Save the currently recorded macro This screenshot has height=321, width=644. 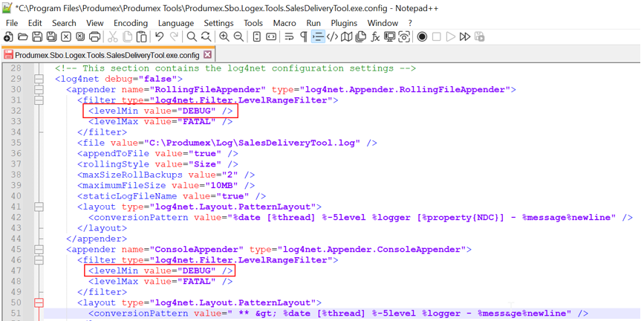(479, 37)
